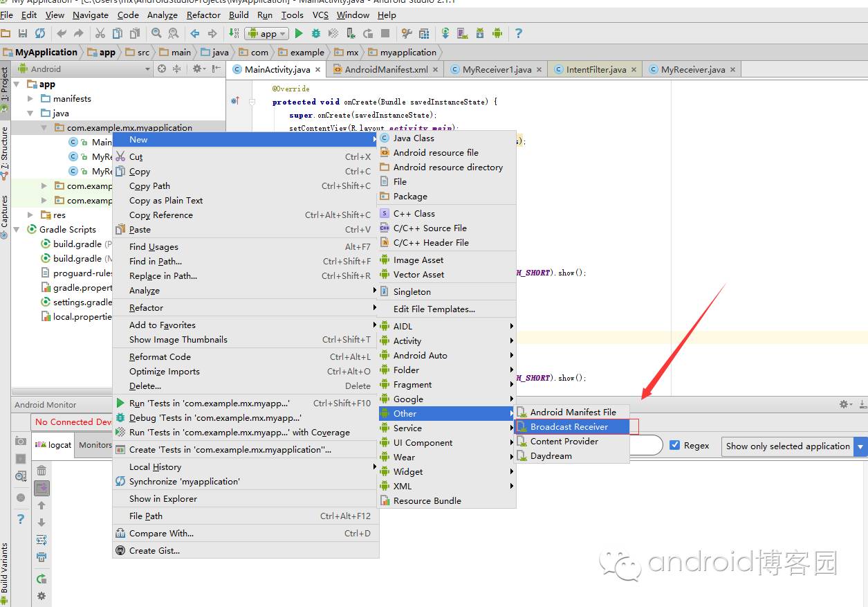This screenshot has width=868, height=607.
Task: Close the MainActivity.java tab
Action: pos(318,70)
